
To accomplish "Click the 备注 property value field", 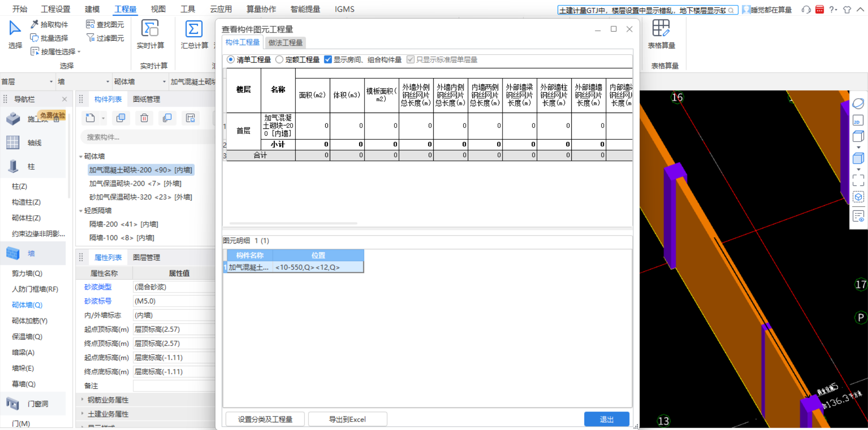I will tap(174, 386).
